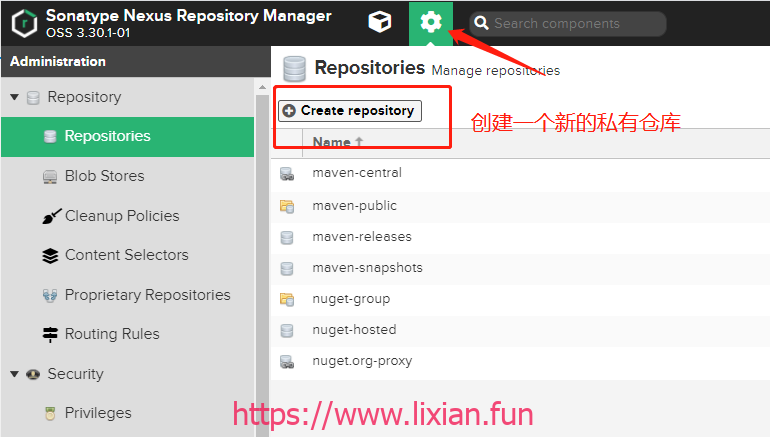Click the nuget-group folder icon

click(287, 299)
